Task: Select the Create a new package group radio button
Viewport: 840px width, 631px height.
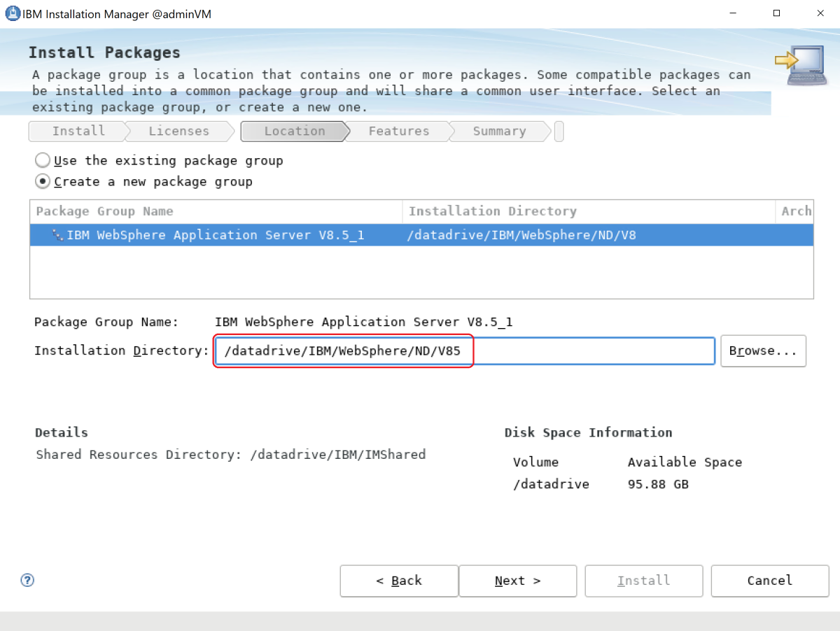Action: [x=42, y=181]
